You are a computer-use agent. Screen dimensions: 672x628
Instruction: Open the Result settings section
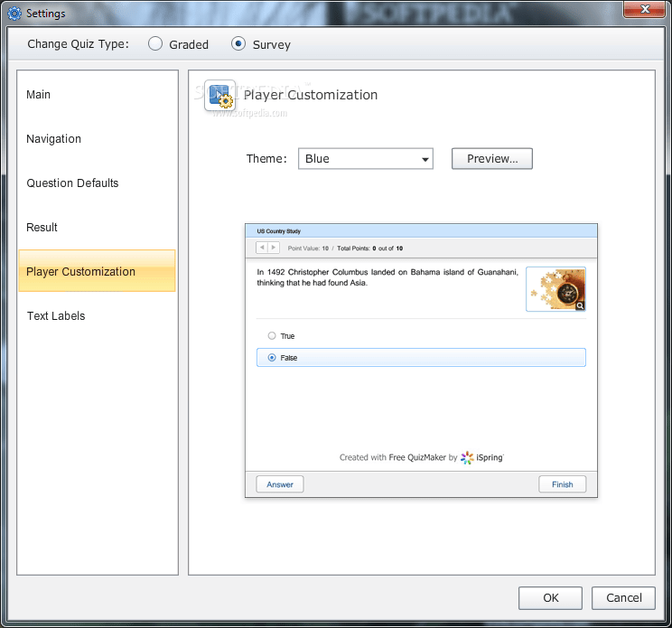click(97, 227)
